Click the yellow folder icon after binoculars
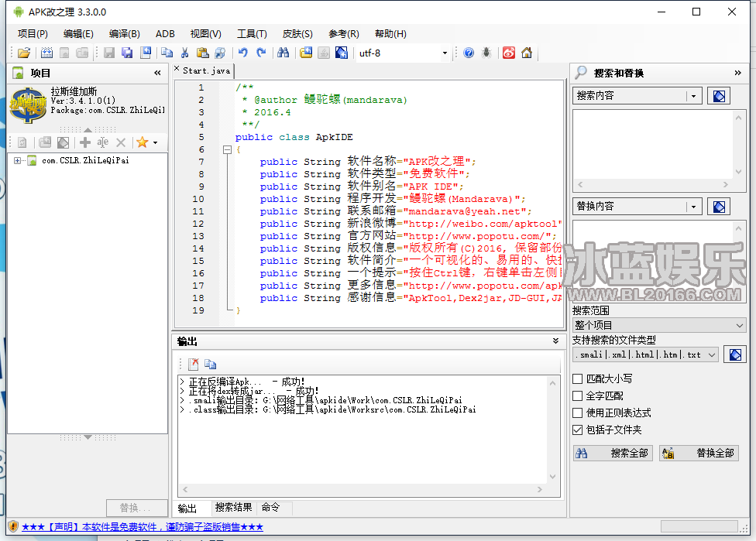Image resolution: width=756 pixels, height=541 pixels. 306,53
